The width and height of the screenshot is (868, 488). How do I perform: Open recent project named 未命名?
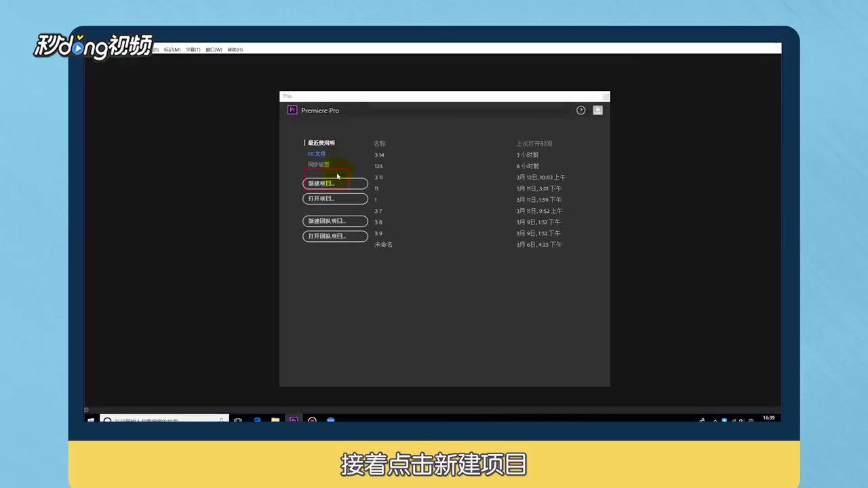pos(383,245)
